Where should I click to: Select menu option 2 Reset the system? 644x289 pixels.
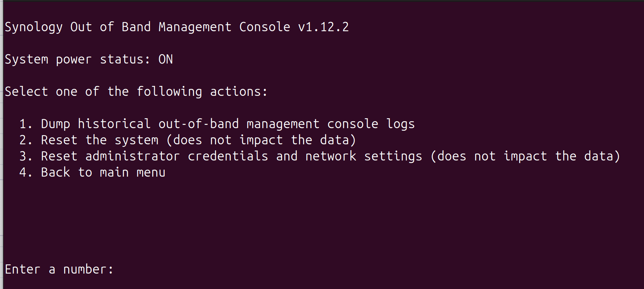click(188, 140)
